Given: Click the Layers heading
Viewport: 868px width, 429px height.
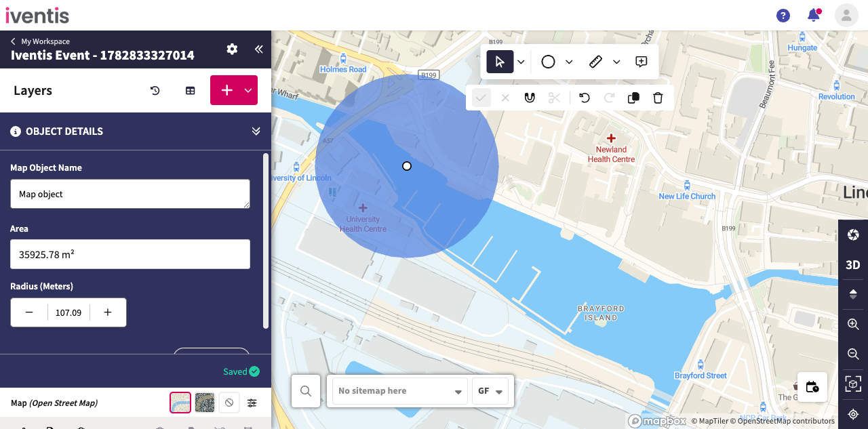Looking at the screenshot, I should 33,90.
